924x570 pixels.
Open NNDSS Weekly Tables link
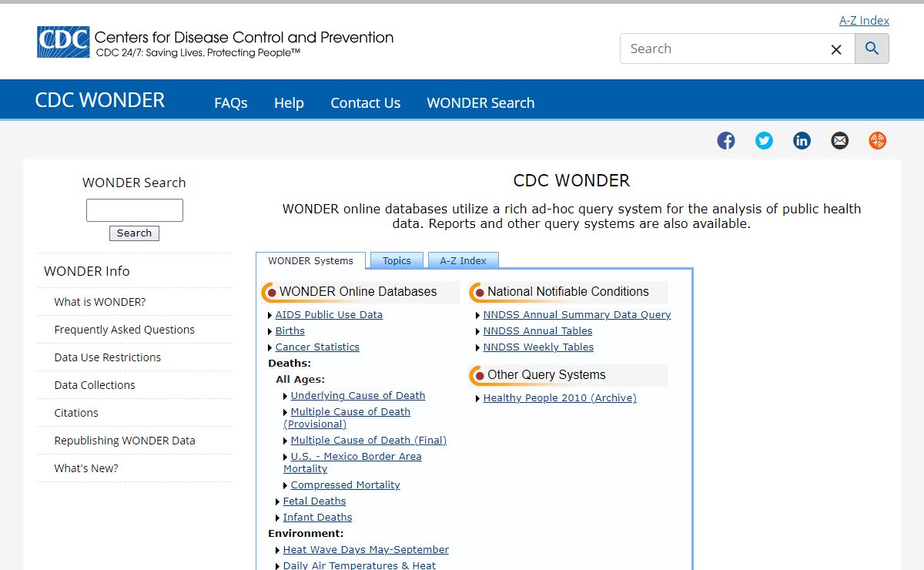pos(539,347)
